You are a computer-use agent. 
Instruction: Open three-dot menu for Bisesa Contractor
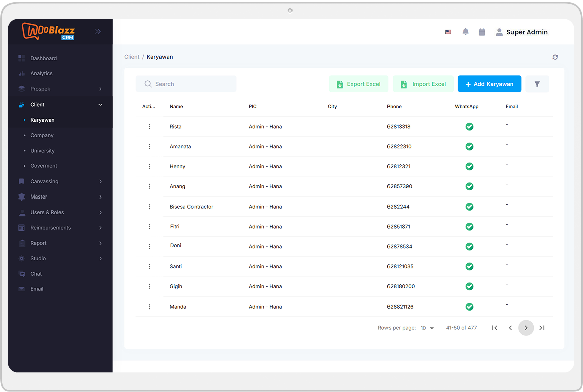coord(149,207)
